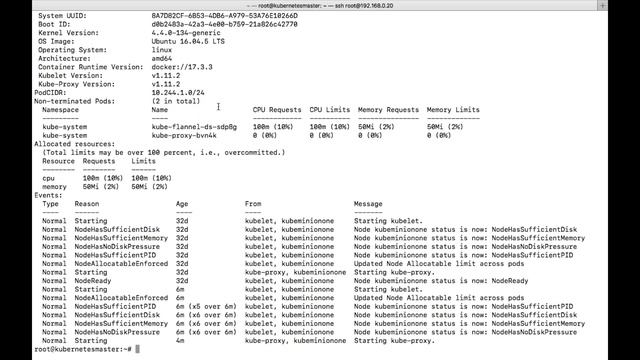This screenshot has width=640, height=360.
Task: Select pod name kube-proxy-bvn4k
Action: click(184, 136)
